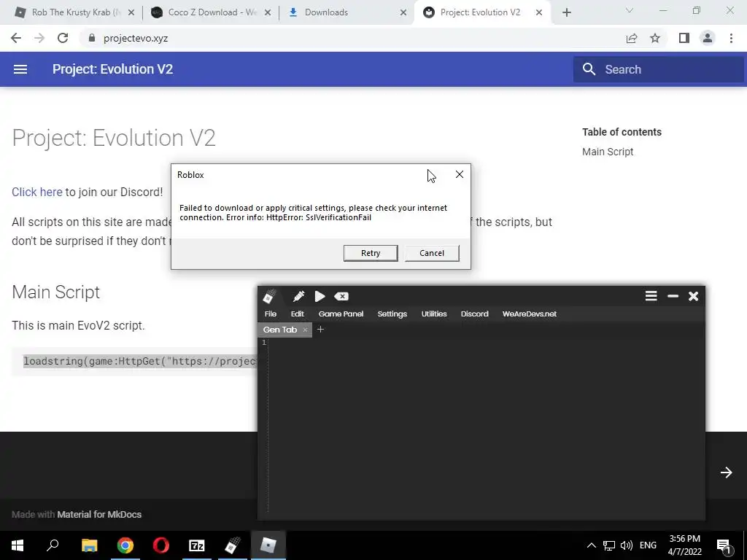Open the WeAreDevs.net menu item
The image size is (747, 560).
click(x=530, y=314)
